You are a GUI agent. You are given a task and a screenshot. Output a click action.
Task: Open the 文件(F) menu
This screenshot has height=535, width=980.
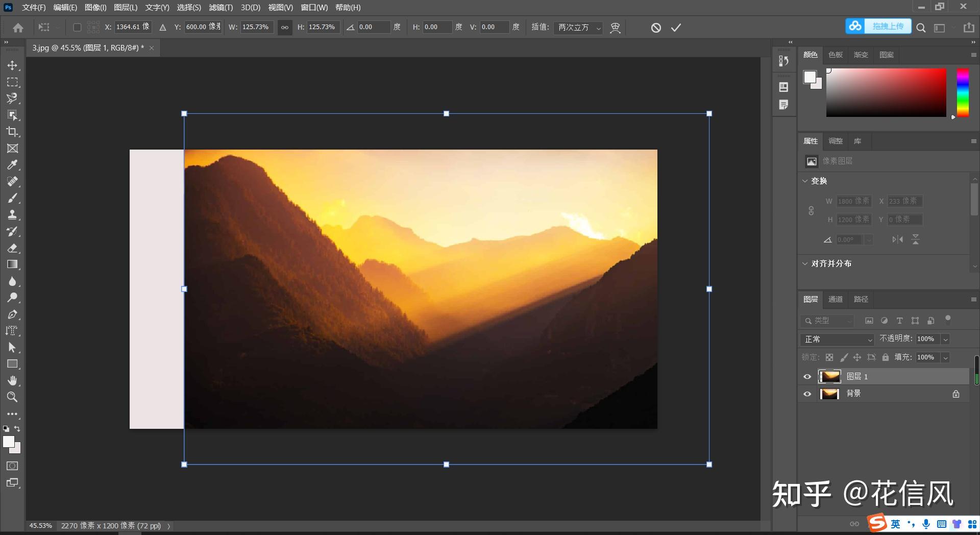tap(34, 7)
